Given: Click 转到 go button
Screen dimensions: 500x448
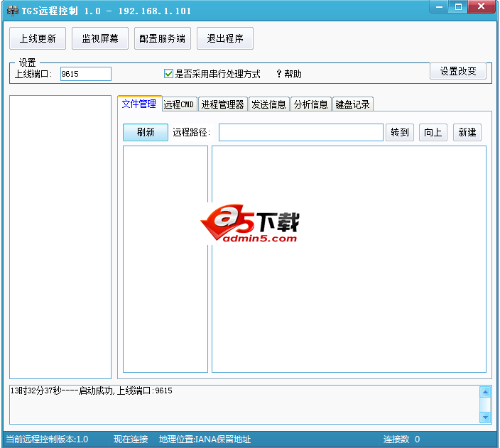Looking at the screenshot, I should tap(400, 132).
